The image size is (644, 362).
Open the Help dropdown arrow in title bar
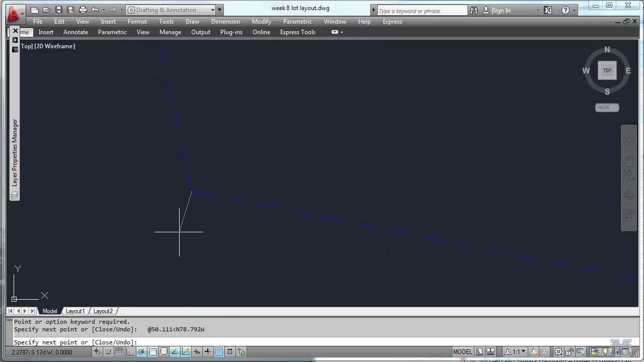click(x=575, y=10)
